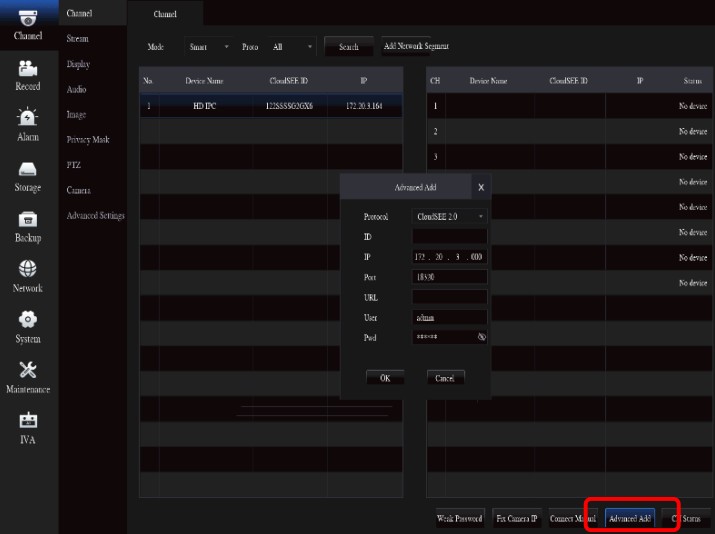Click the Backup icon in sidebar
715x534 pixels.
pos(28,219)
